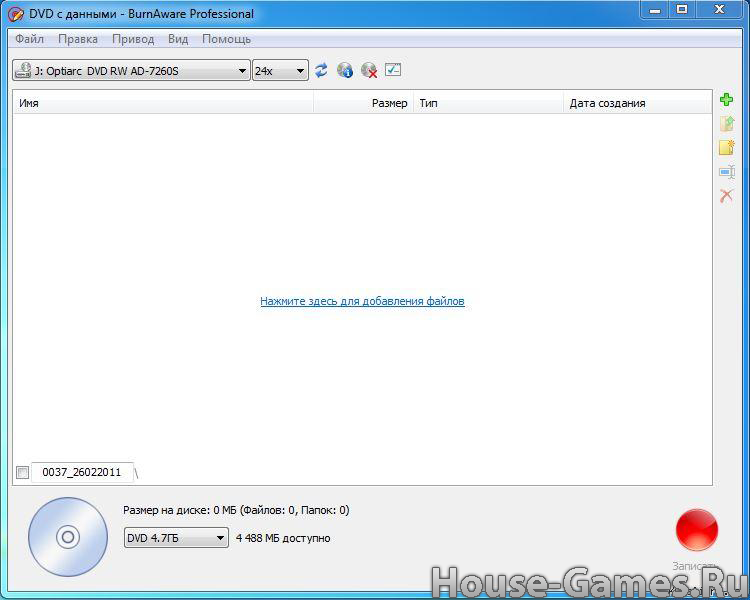The height and width of the screenshot is (600, 750).
Task: Click the BurnAware app icon in the title bar
Action: (x=16, y=14)
